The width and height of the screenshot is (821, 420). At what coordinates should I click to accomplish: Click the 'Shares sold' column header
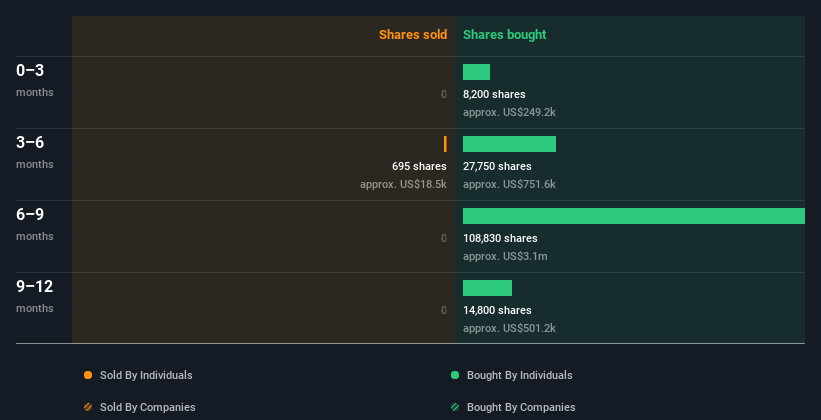point(413,35)
